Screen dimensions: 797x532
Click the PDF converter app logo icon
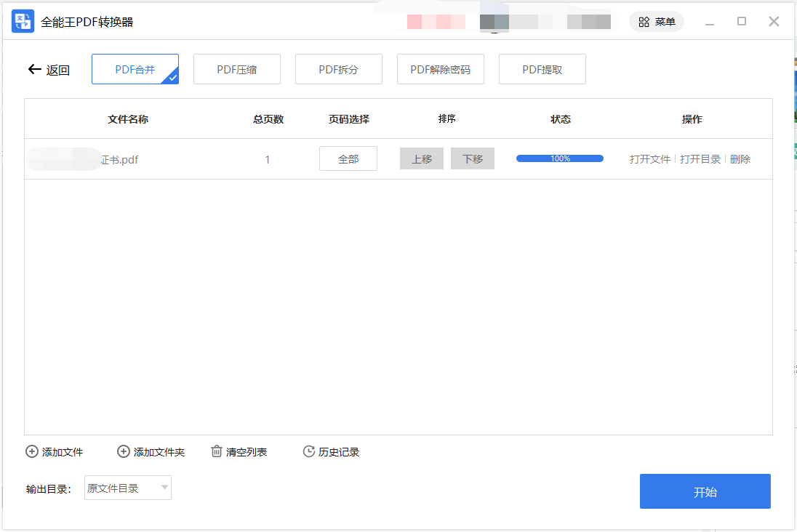(22, 21)
